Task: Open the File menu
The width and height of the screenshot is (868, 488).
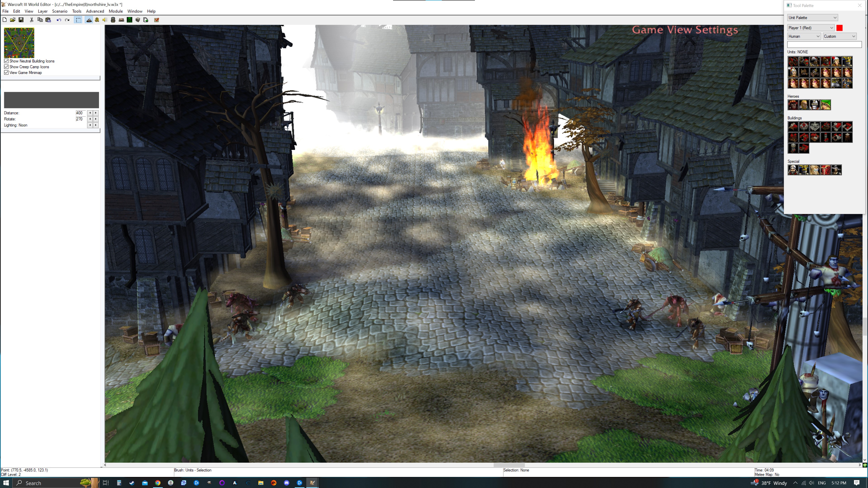Action: point(5,11)
